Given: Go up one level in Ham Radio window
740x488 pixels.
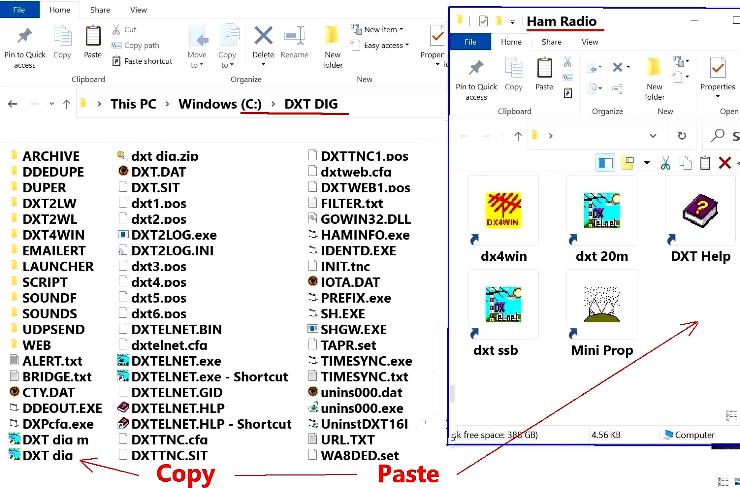Looking at the screenshot, I should click(518, 136).
